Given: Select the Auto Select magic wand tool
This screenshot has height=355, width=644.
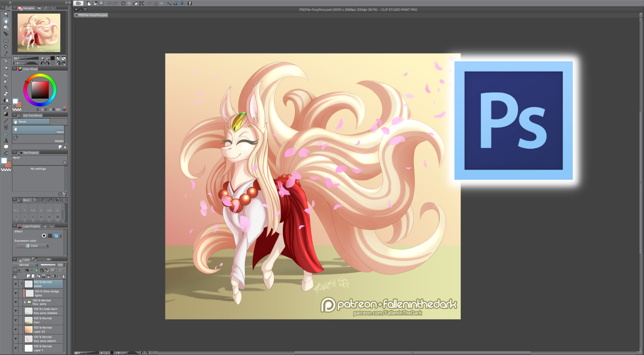Looking at the screenshot, I should pyautogui.click(x=6, y=47).
